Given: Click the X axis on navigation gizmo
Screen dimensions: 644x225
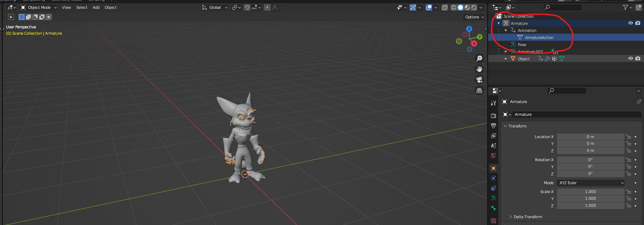Looking at the screenshot, I should 474,44.
